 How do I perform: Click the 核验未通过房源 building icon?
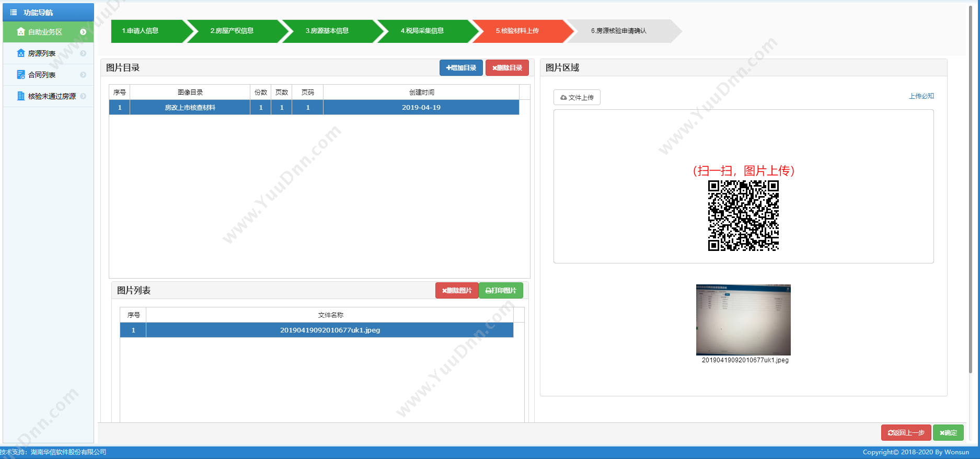[x=21, y=96]
